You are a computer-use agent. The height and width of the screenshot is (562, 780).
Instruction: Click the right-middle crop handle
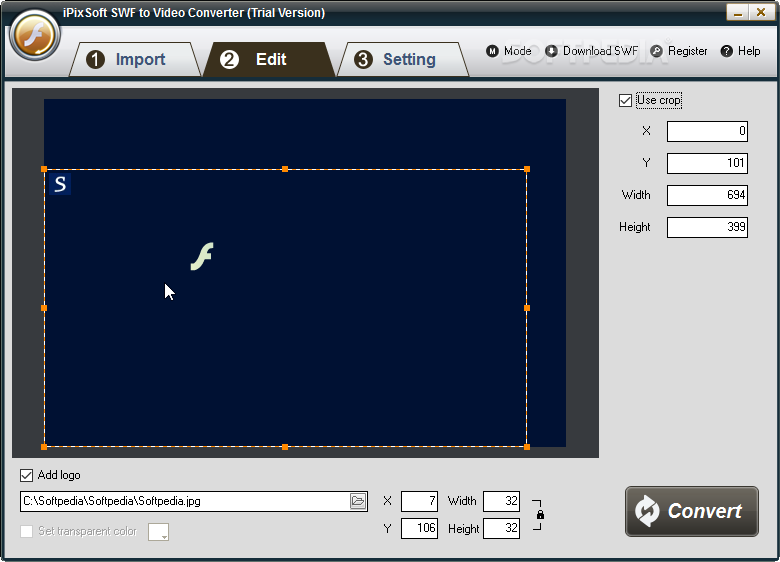click(x=527, y=308)
